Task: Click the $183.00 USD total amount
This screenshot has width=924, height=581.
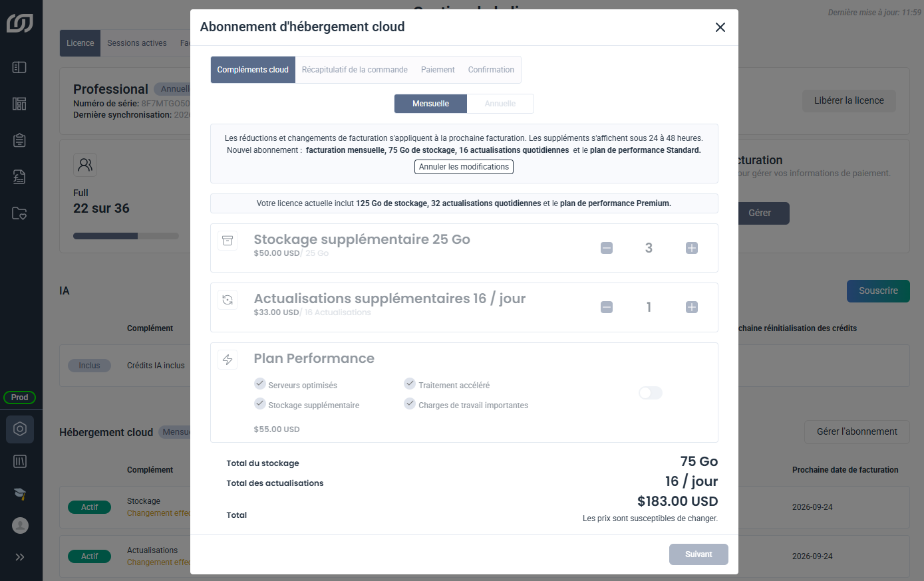Action: [x=677, y=501]
